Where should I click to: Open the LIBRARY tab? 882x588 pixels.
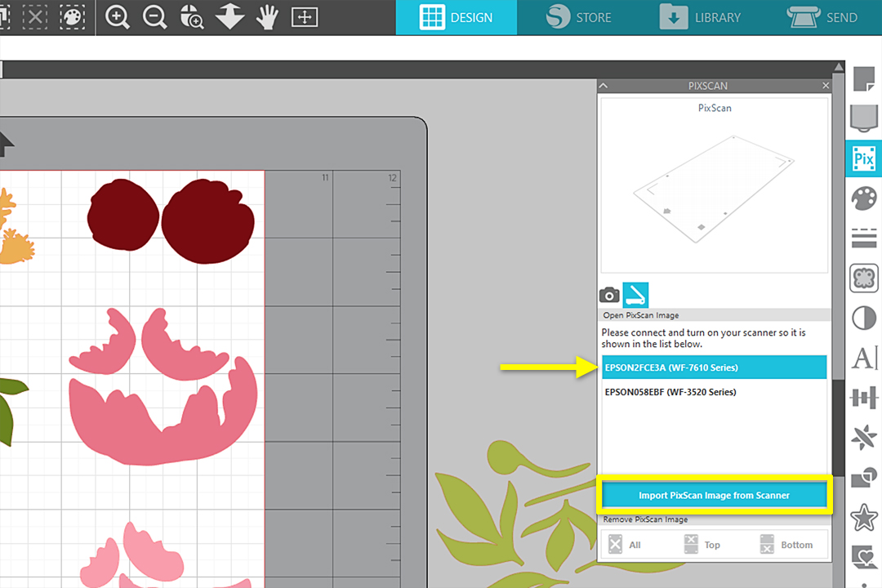(701, 17)
